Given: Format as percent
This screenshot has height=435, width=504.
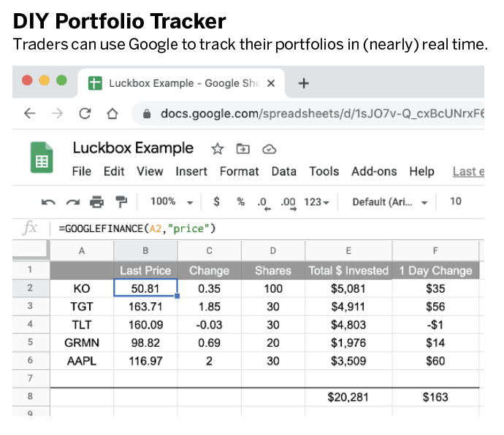Looking at the screenshot, I should (241, 201).
